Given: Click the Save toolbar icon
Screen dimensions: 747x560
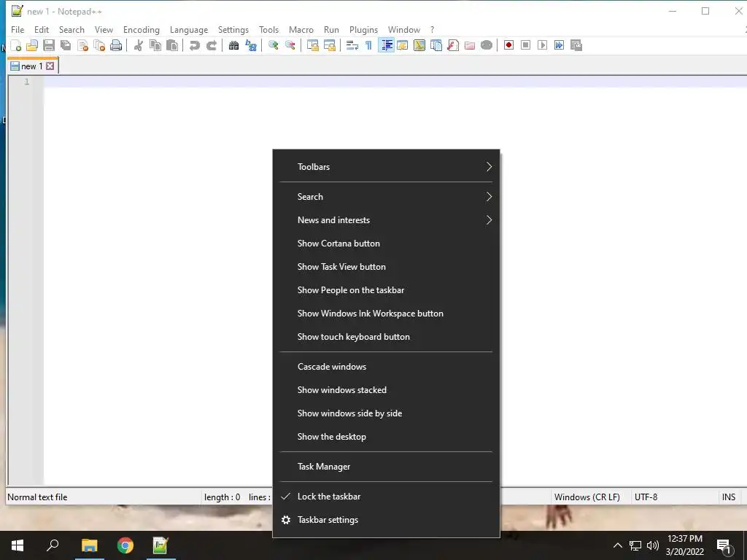Looking at the screenshot, I should pos(49,45).
